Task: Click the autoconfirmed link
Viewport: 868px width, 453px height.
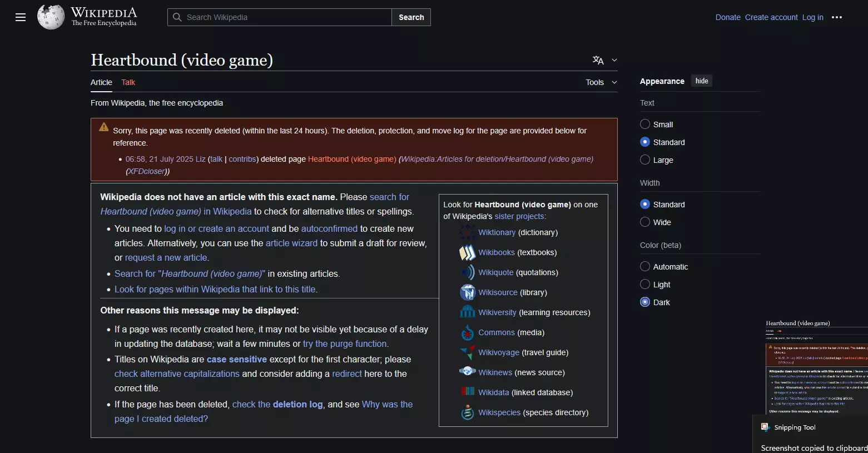Action: (329, 228)
